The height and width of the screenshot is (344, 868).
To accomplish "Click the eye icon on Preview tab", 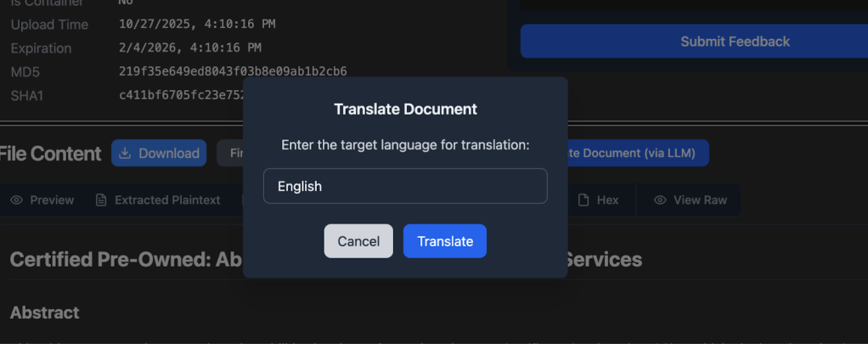I will coord(16,200).
